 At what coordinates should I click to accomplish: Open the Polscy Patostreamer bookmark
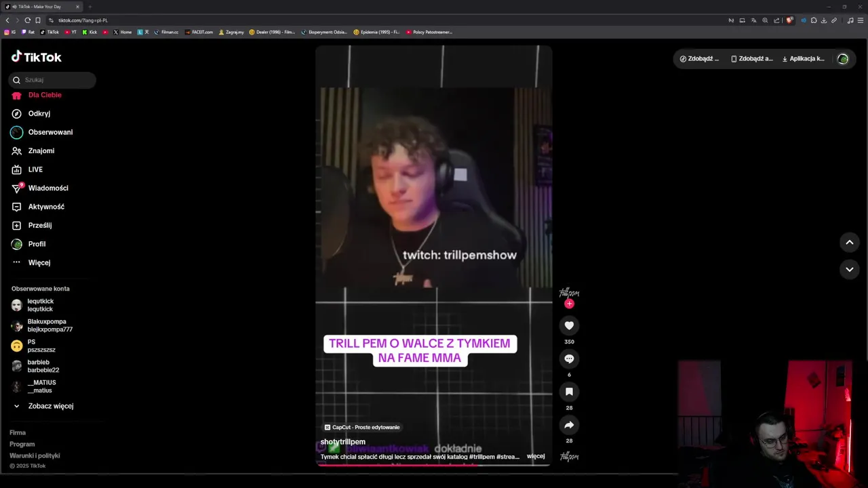point(429,32)
